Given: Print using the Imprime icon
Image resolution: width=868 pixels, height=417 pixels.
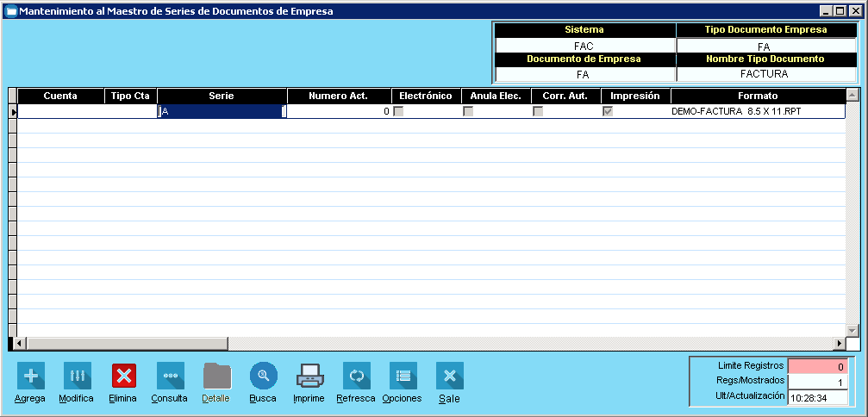Looking at the screenshot, I should click(x=309, y=377).
